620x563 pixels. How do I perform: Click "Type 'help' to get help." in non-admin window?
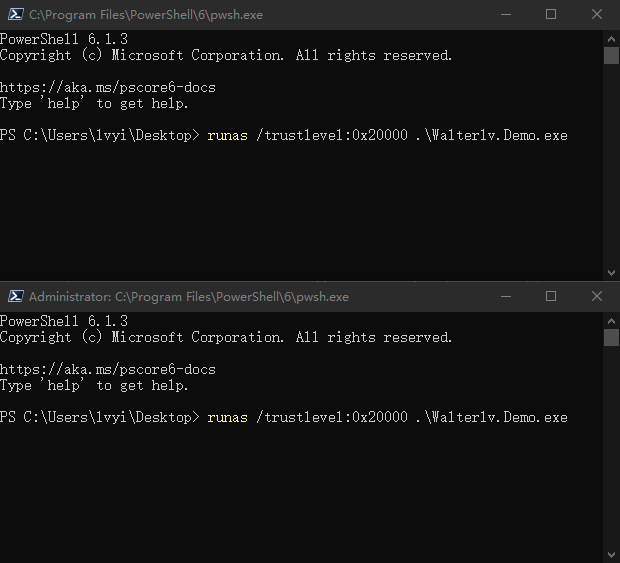(94, 104)
